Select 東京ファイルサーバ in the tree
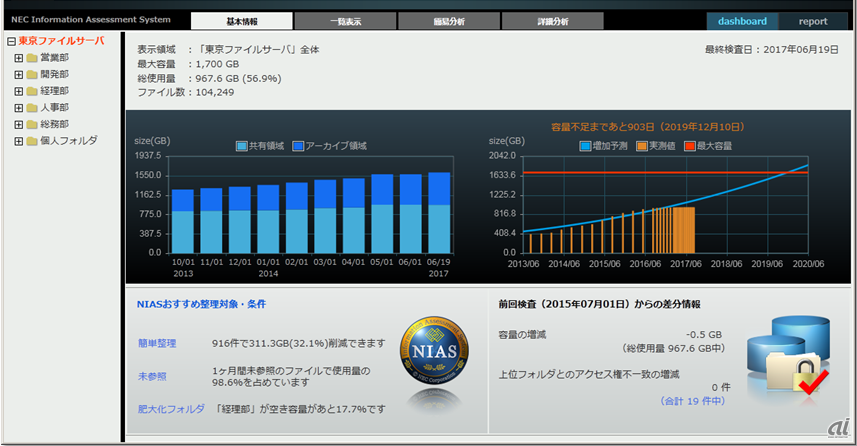The width and height of the screenshot is (857, 446). coord(61,41)
